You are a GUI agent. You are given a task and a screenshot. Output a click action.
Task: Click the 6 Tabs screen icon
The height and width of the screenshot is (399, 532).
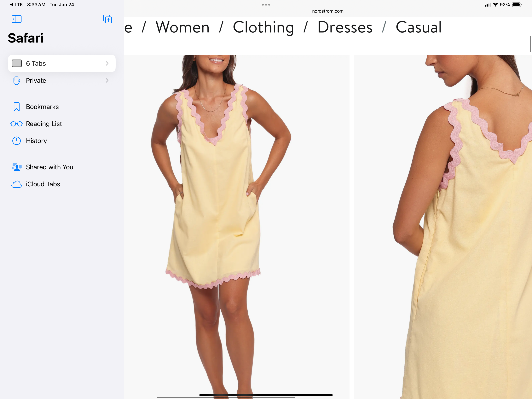pos(17,63)
